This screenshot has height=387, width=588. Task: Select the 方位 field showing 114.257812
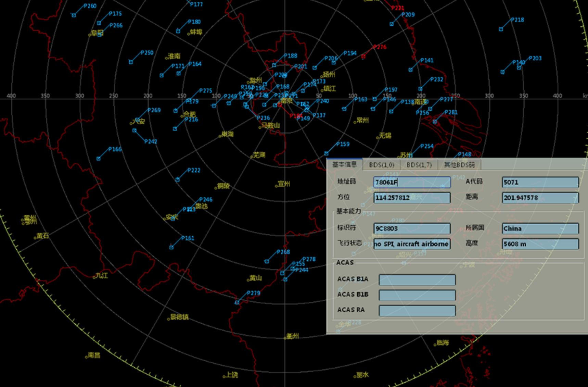tap(412, 198)
